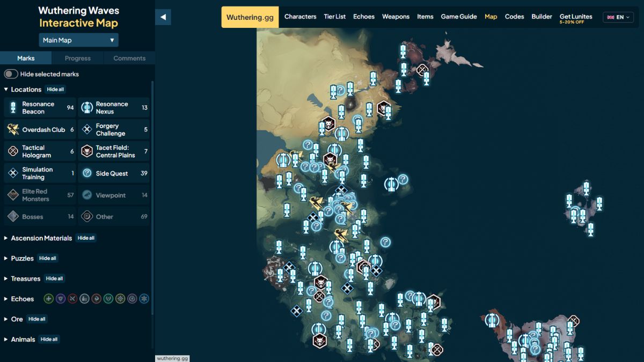Collapse the sidebar with the left-arrow button
The image size is (644, 362).
tap(163, 17)
